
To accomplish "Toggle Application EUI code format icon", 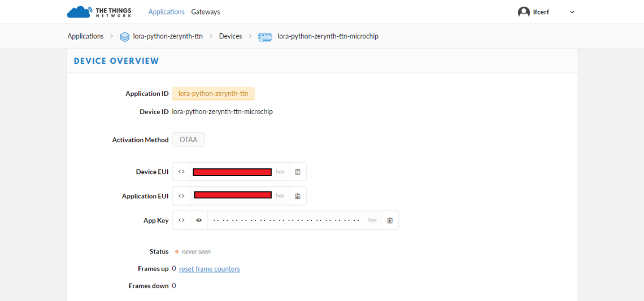I will (x=181, y=196).
